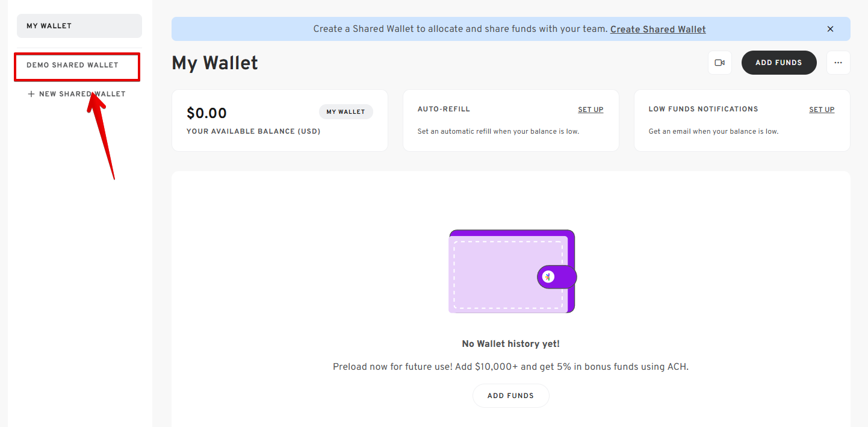The width and height of the screenshot is (868, 427).
Task: Click the $0.00 available balance amount
Action: [x=206, y=113]
